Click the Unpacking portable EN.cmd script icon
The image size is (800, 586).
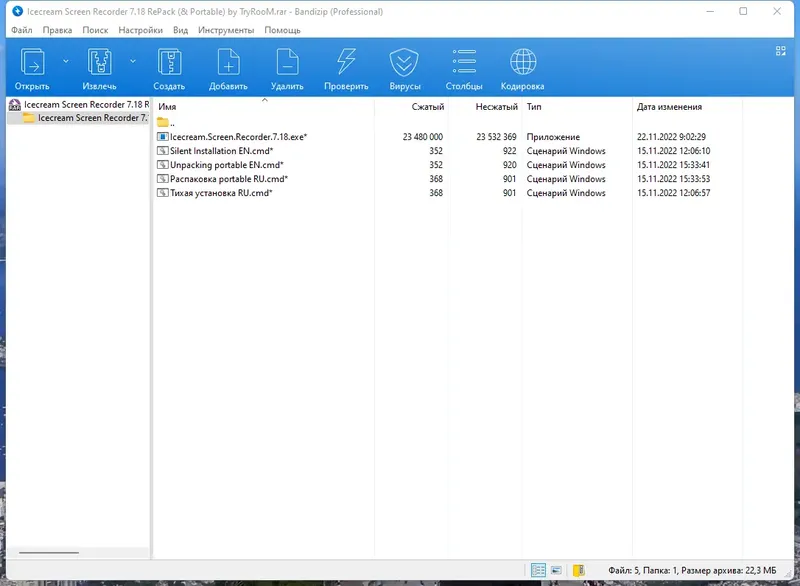click(162, 165)
